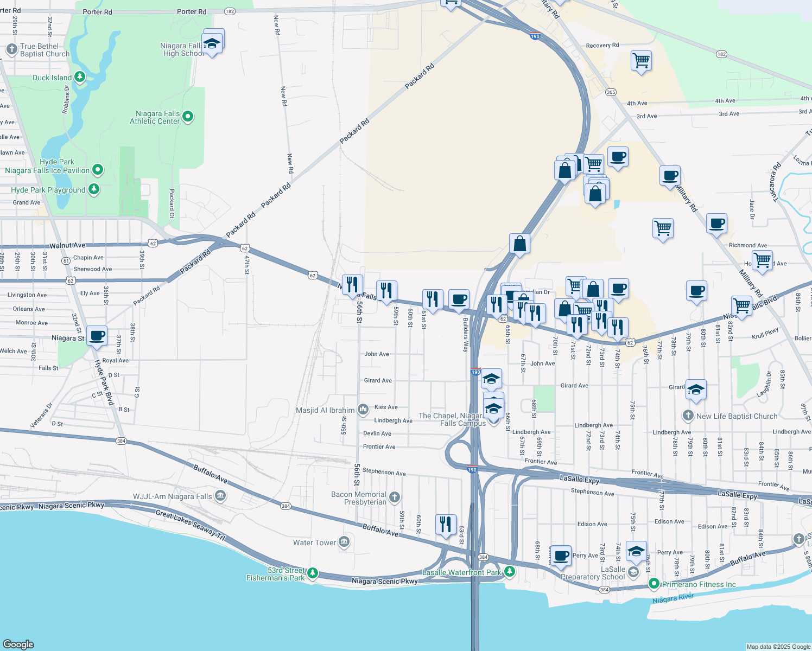
Task: Click the church icon for True Bethel Baptist Church
Action: point(11,49)
